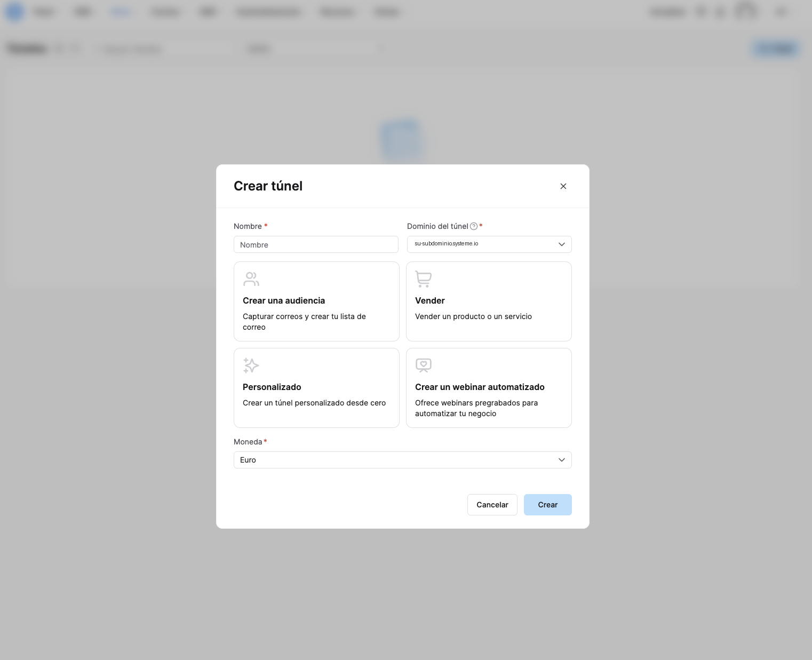Image resolution: width=812 pixels, height=660 pixels.
Task: Click the Crear button
Action: tap(548, 505)
